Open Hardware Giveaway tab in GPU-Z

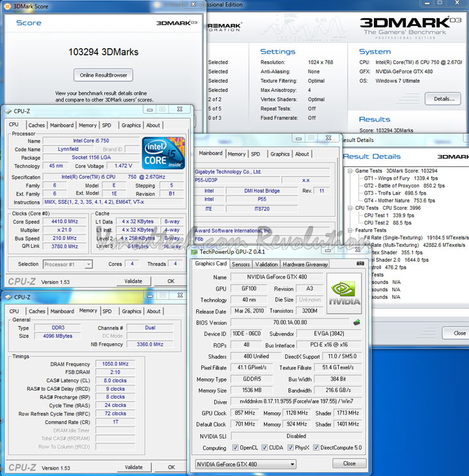tap(305, 264)
